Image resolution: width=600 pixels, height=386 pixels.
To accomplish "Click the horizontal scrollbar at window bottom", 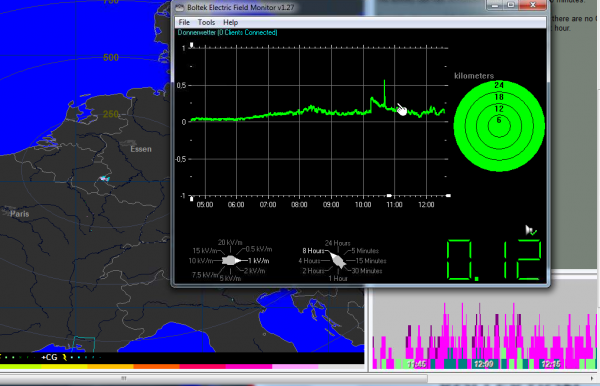I will click(214, 378).
